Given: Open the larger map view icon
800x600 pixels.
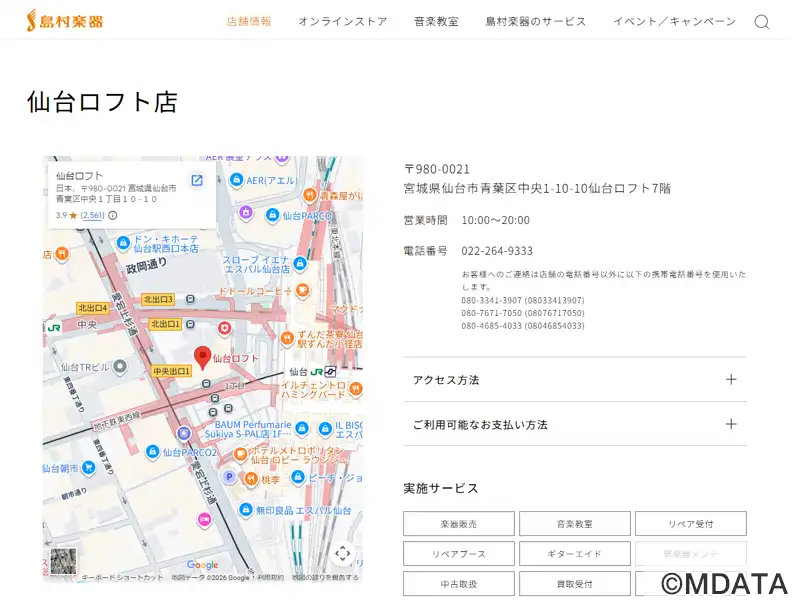Looking at the screenshot, I should (197, 181).
